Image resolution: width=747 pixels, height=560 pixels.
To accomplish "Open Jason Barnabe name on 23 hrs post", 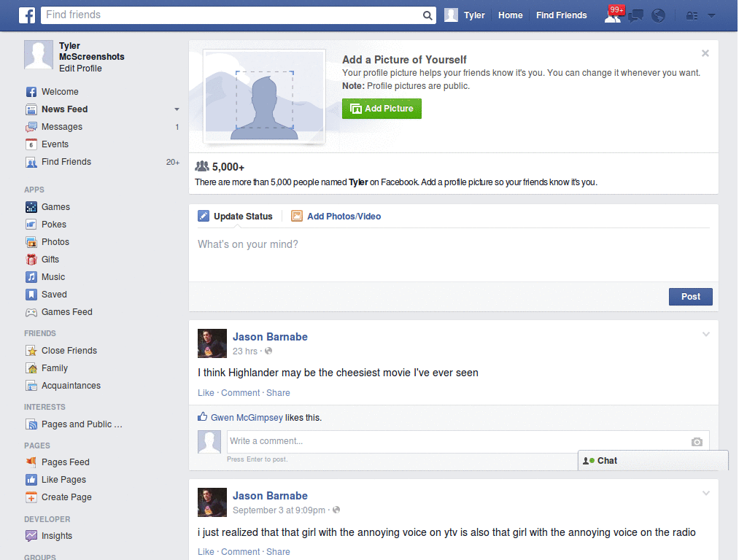I will coord(270,337).
